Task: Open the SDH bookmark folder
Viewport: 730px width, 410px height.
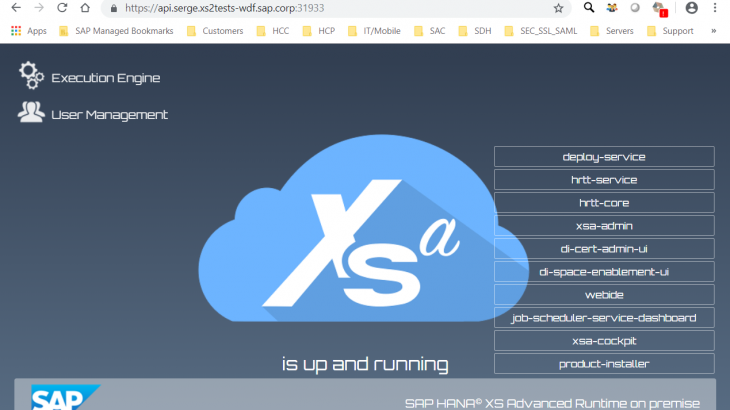Action: tap(475, 31)
